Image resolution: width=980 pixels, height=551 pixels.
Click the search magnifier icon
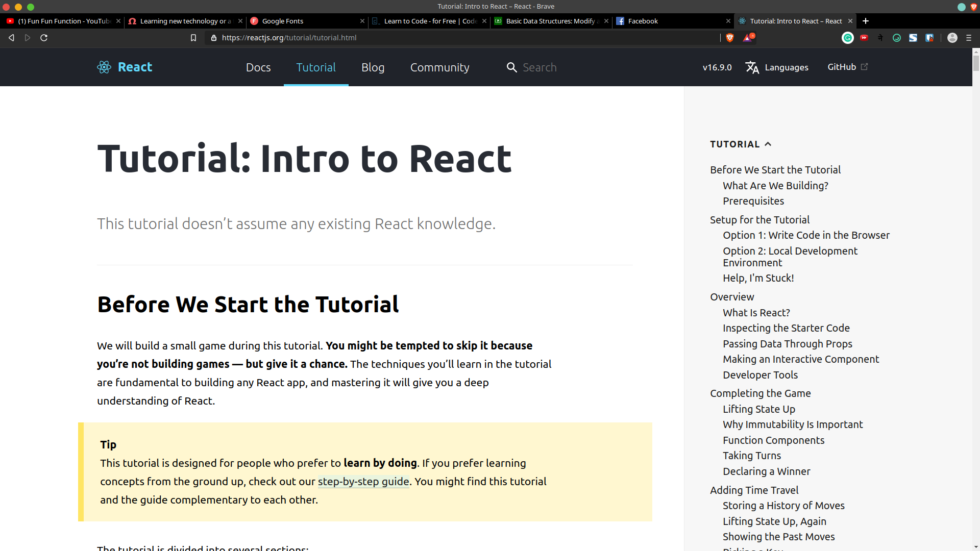pos(511,67)
